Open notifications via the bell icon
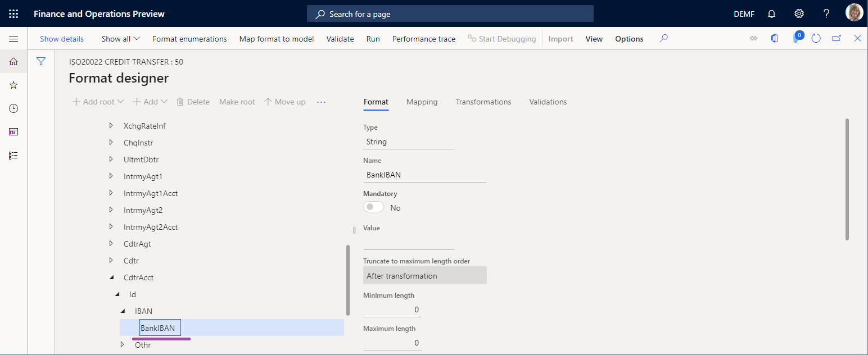 (771, 13)
